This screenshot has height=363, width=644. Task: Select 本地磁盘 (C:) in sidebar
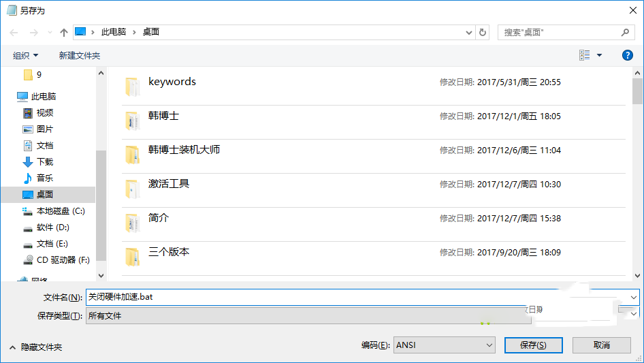click(x=60, y=211)
